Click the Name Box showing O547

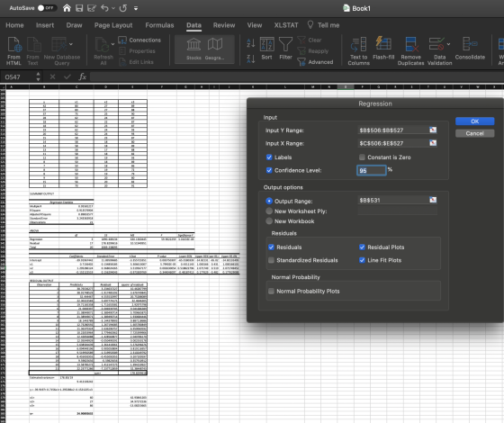tap(18, 76)
